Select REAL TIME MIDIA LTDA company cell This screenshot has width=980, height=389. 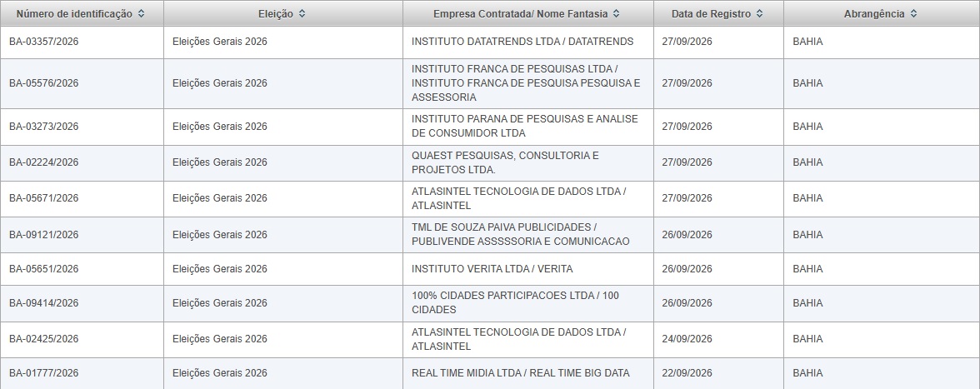[x=528, y=373]
